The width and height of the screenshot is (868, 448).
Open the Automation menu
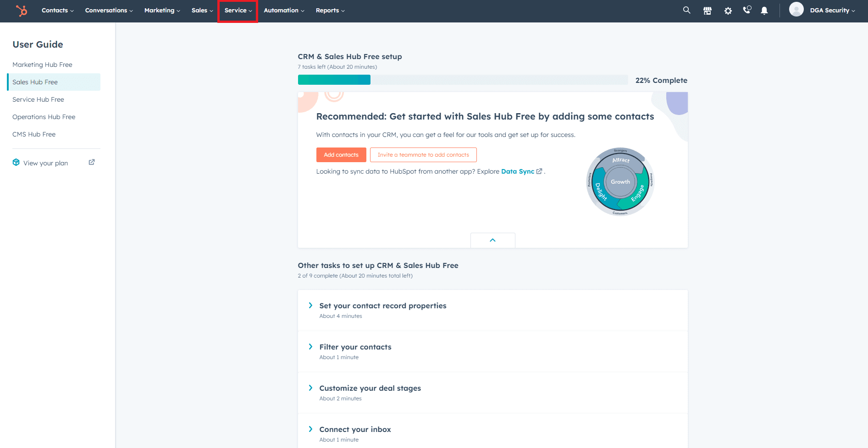pos(284,10)
